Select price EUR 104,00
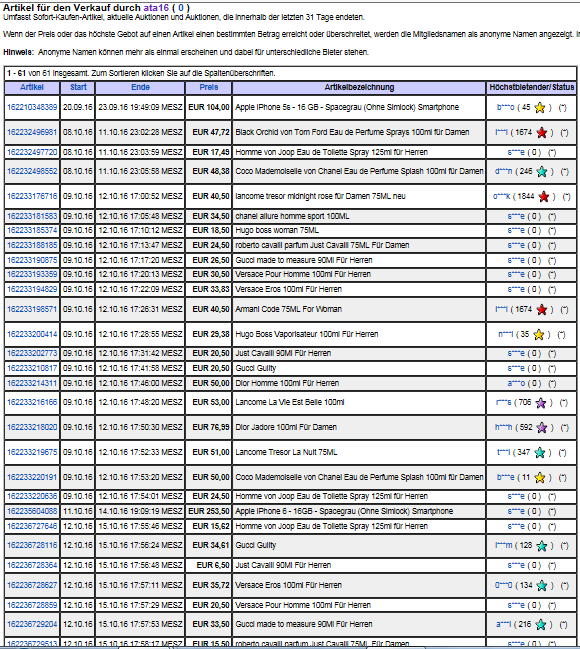 [x=209, y=107]
